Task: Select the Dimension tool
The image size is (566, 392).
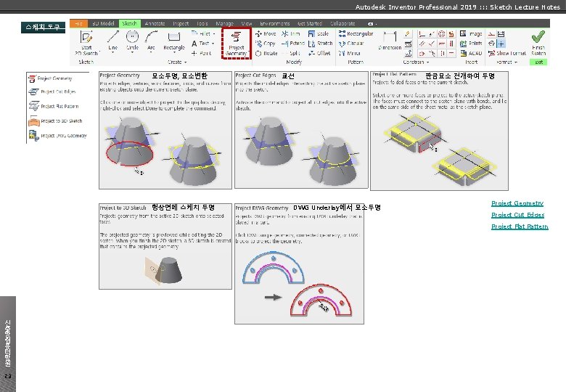Action: (390, 41)
